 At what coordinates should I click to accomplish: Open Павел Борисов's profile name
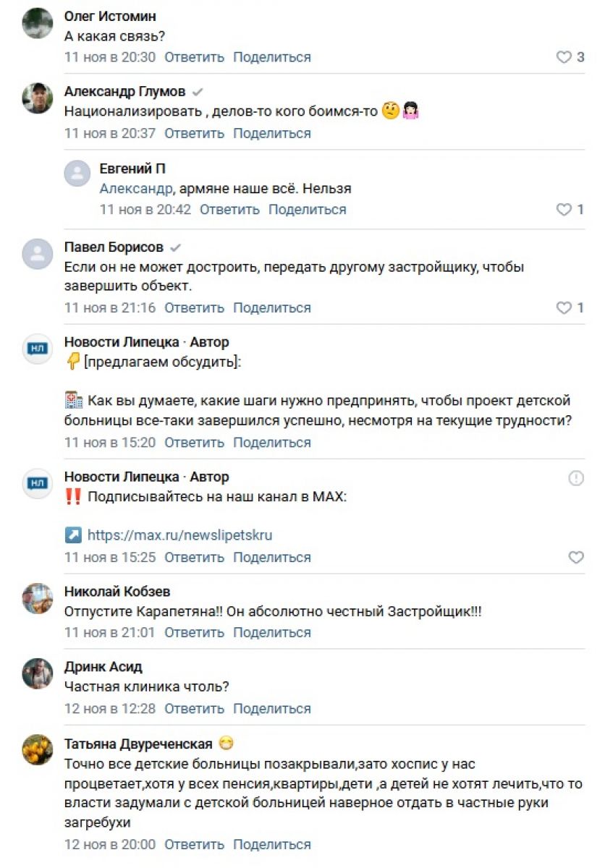click(114, 247)
